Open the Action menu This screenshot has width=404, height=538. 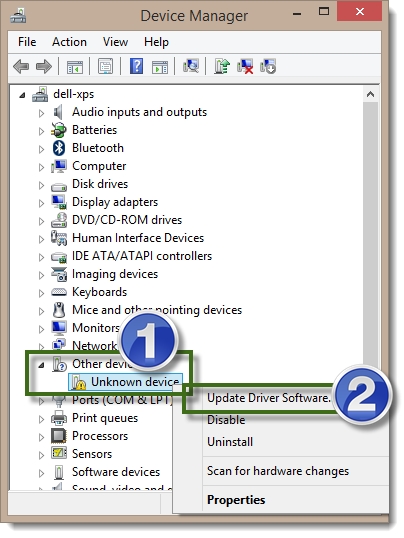pos(69,42)
